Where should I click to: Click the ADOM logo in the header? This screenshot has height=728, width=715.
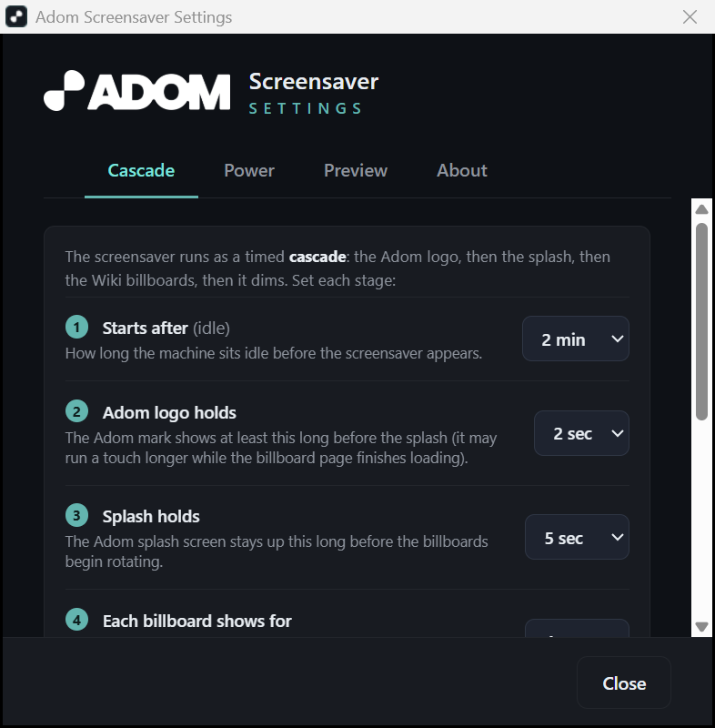(x=136, y=91)
